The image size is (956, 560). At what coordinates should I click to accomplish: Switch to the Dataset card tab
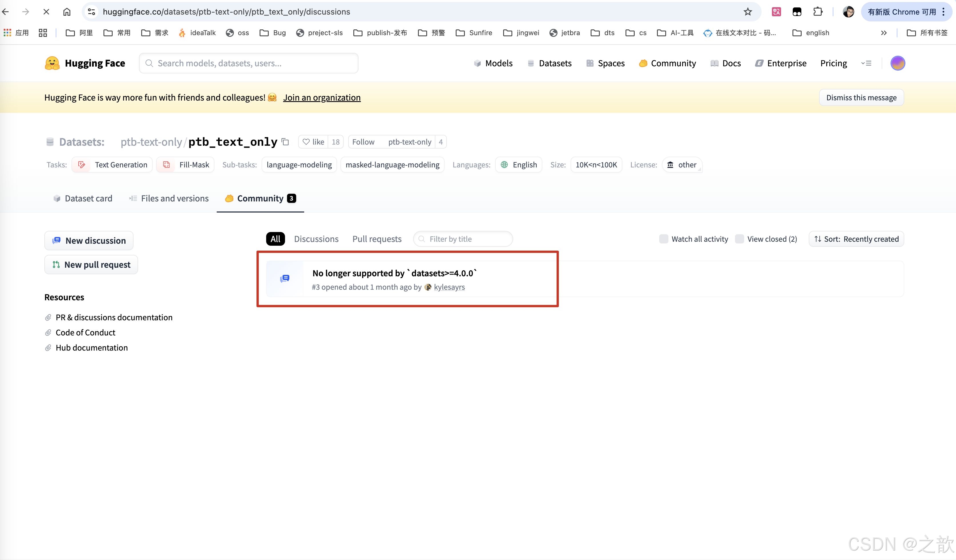83,198
